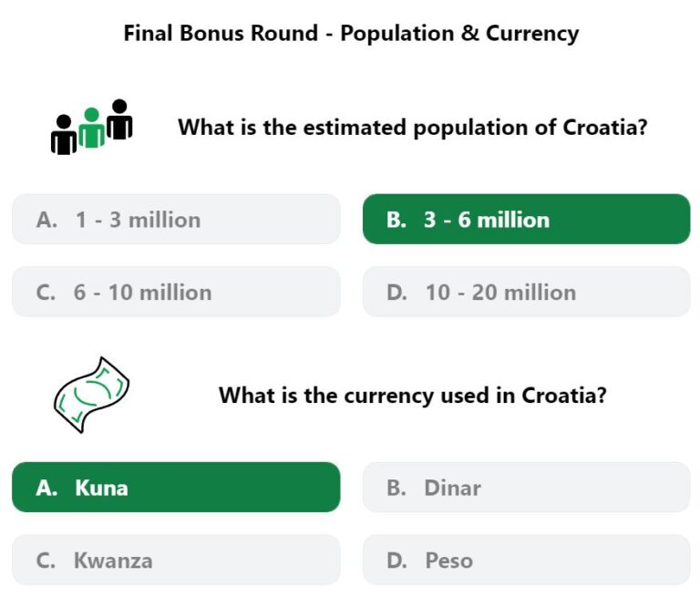Click the lowest black person figure in the population icon
This screenshot has height=608, width=700.
coord(64,135)
